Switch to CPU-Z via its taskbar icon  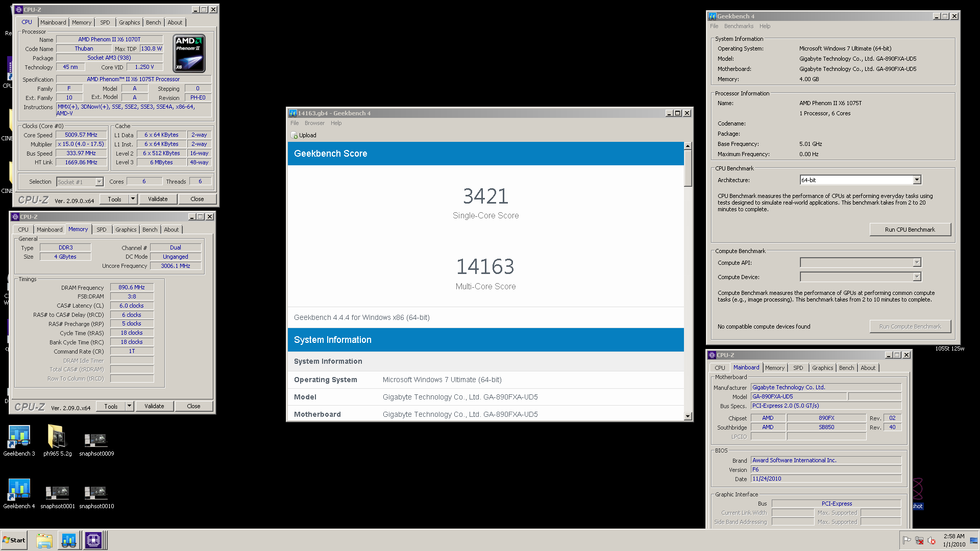pos(93,540)
